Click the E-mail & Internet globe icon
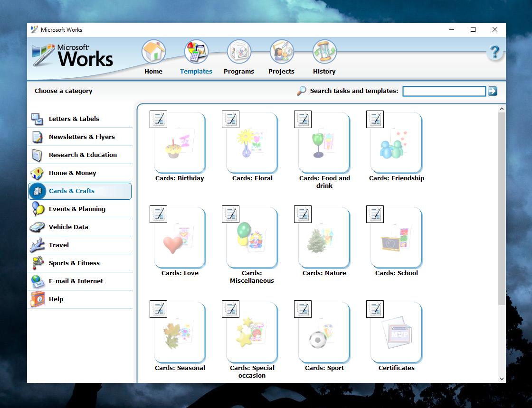Screen dimensions: 532x408 click(x=38, y=281)
